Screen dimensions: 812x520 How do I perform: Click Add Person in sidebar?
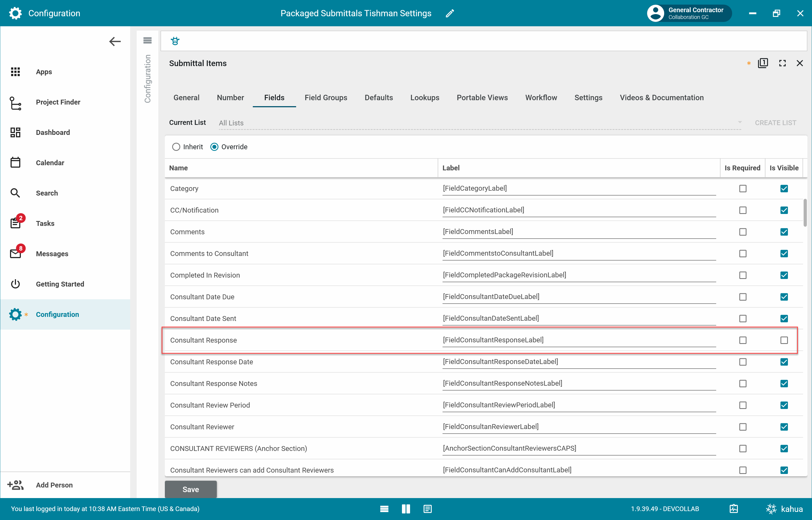click(x=54, y=485)
